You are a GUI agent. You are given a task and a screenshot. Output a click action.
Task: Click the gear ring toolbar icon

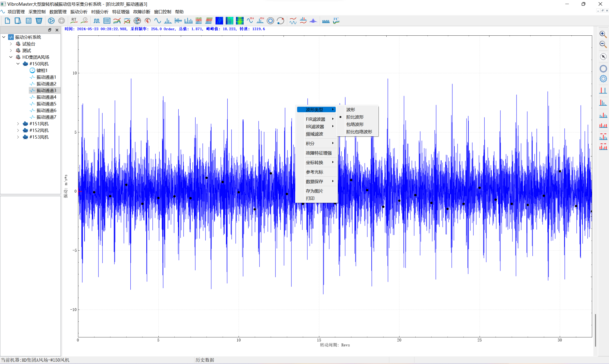tap(270, 21)
